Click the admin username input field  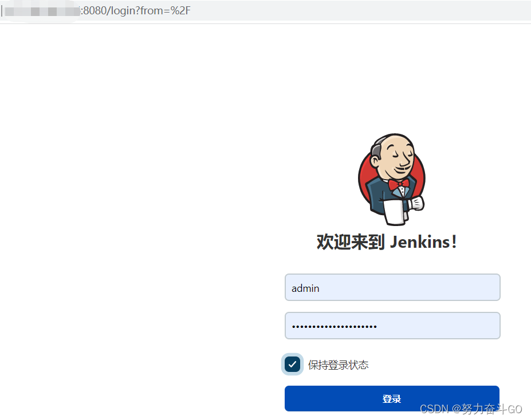[392, 287]
